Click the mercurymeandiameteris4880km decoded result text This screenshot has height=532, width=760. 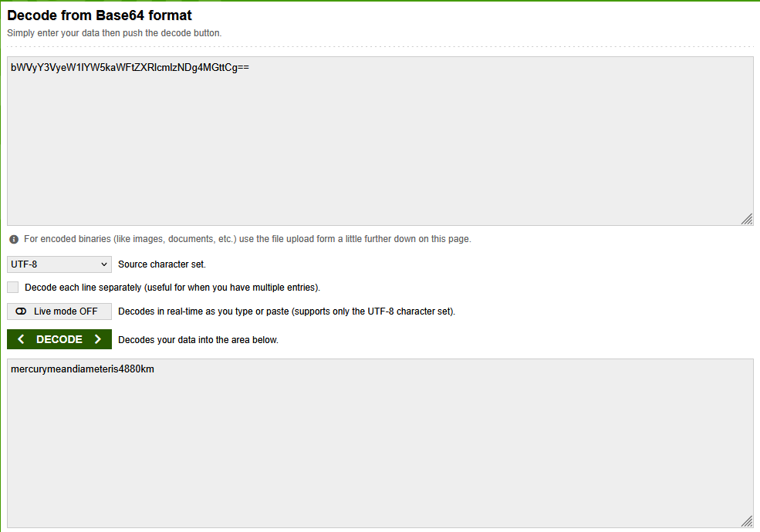83,369
